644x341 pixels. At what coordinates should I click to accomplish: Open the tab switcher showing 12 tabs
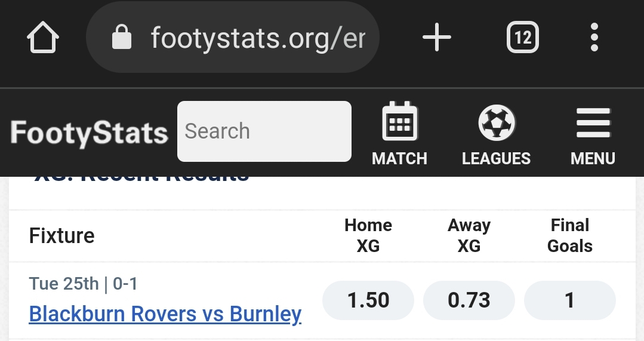click(523, 38)
